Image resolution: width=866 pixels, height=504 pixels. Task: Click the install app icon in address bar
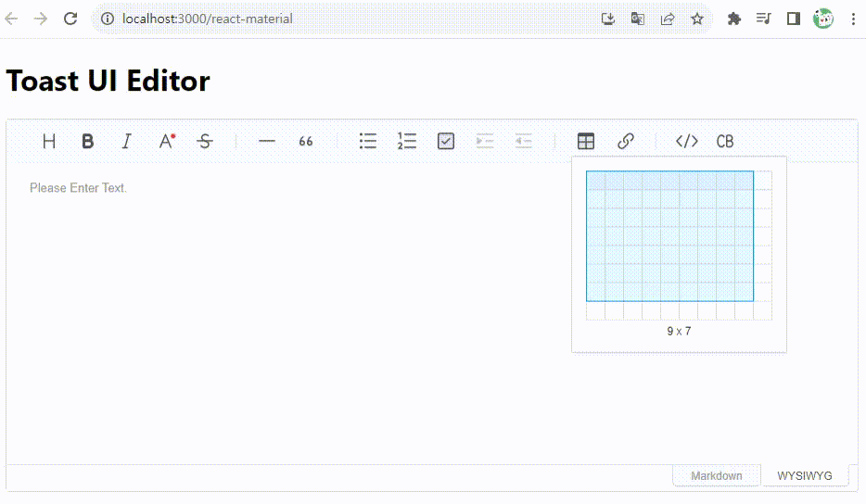coord(607,19)
